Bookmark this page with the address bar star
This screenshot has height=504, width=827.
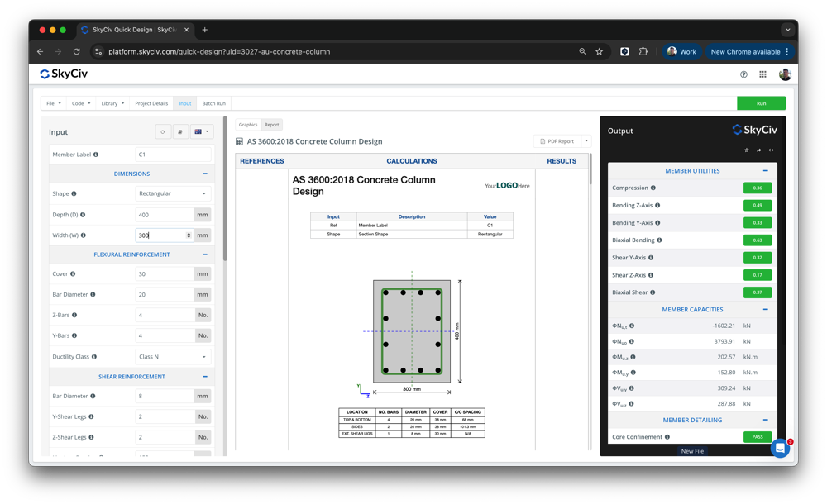(x=599, y=52)
